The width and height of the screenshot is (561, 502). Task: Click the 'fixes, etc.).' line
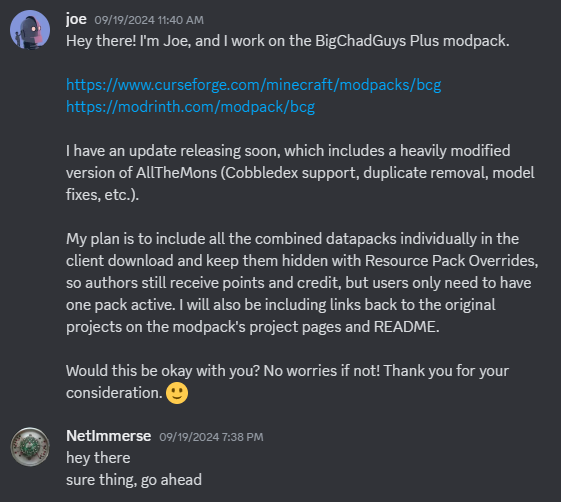pyautogui.click(x=102, y=195)
